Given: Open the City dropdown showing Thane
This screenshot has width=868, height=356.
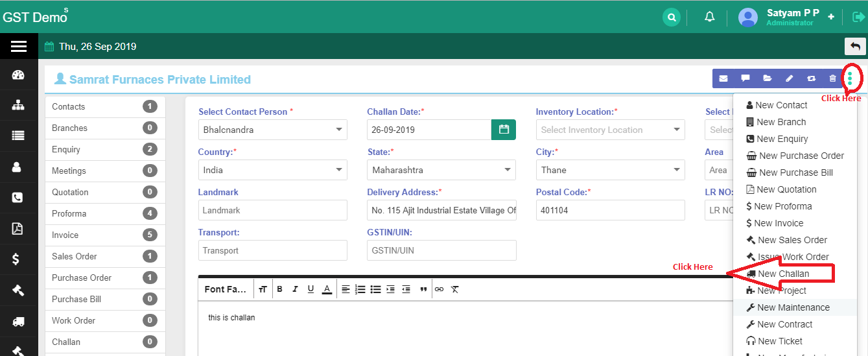Looking at the screenshot, I should click(610, 170).
